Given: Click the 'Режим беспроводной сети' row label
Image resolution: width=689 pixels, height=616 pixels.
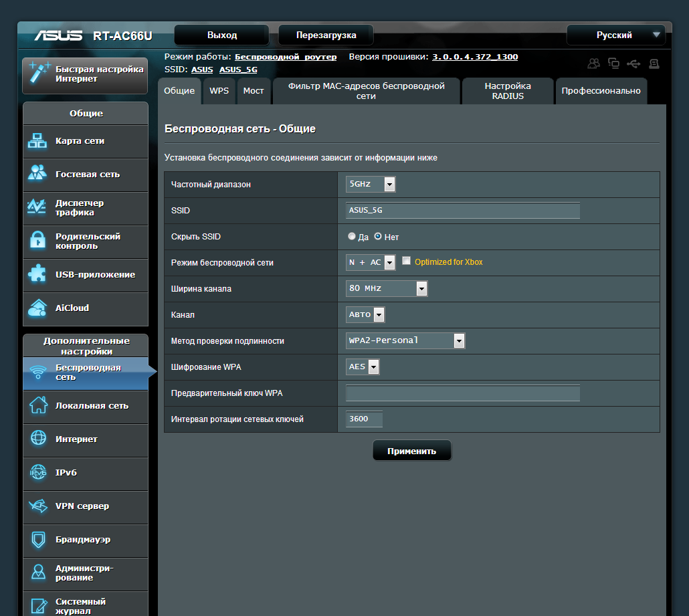Looking at the screenshot, I should pos(222,263).
